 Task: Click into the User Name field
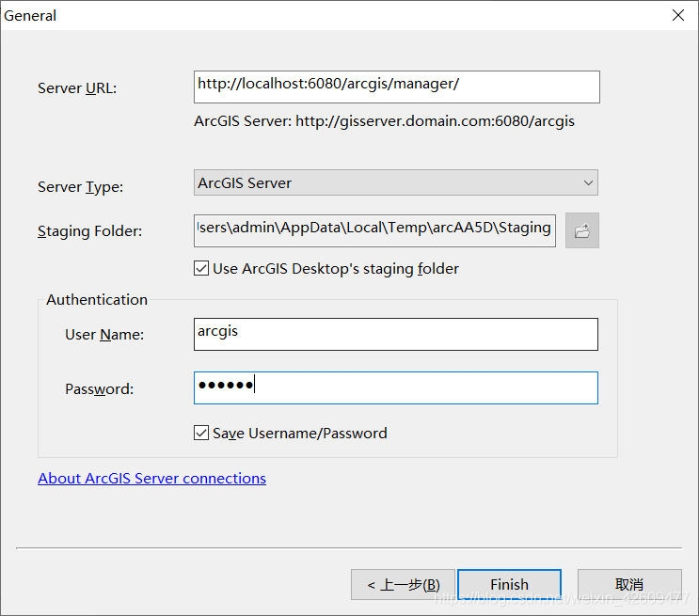(x=396, y=334)
